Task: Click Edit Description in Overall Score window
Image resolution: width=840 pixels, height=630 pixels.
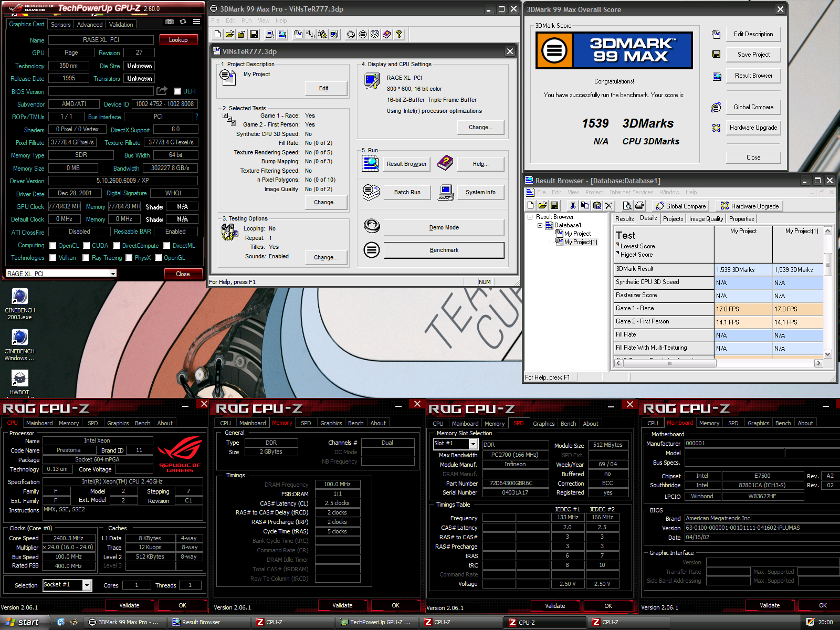Action: [x=753, y=34]
